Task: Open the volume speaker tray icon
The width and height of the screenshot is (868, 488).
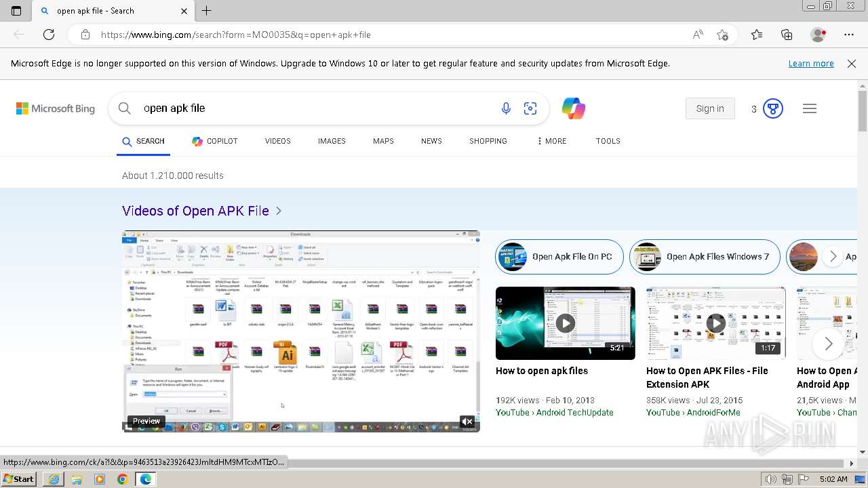Action: pos(771,479)
